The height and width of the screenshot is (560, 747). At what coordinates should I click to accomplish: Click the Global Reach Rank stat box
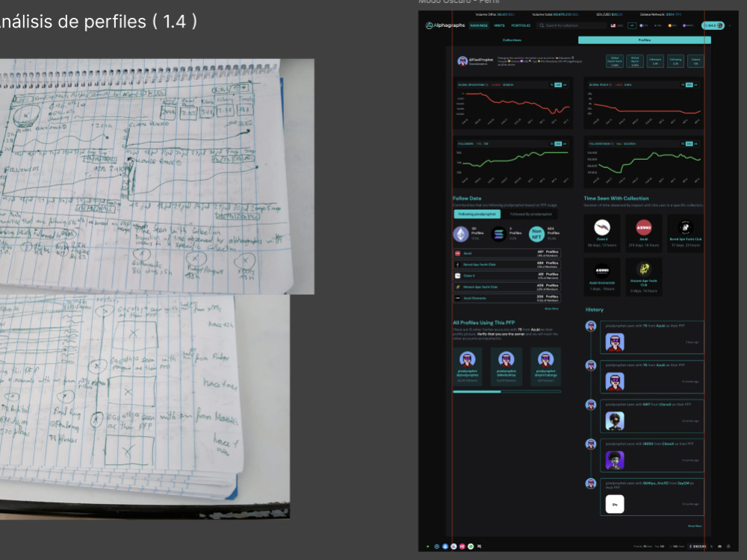tap(615, 61)
